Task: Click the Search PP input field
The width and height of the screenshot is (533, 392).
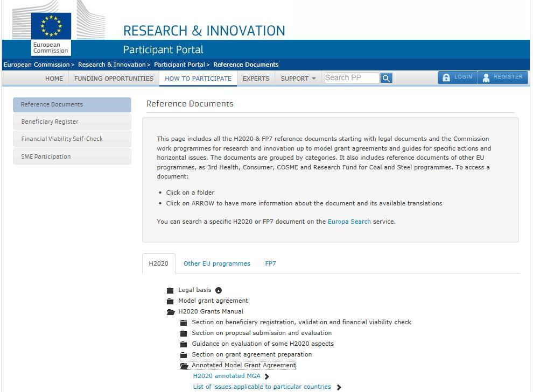Action: (352, 78)
